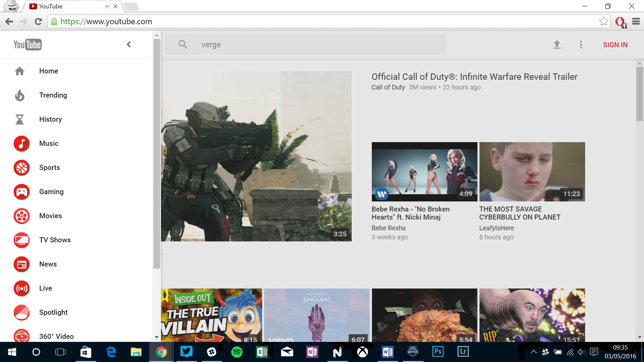Click the YouTube logo
Viewport: 644px width, 362px height.
28,45
